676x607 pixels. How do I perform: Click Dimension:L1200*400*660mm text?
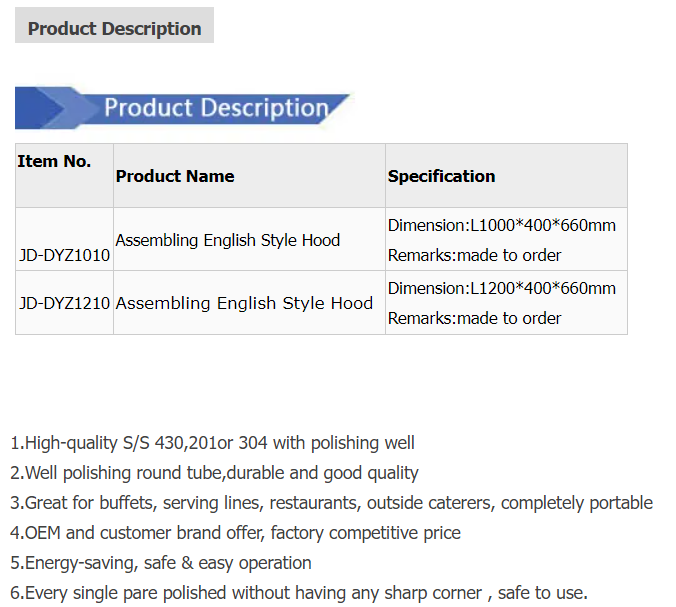point(502,288)
